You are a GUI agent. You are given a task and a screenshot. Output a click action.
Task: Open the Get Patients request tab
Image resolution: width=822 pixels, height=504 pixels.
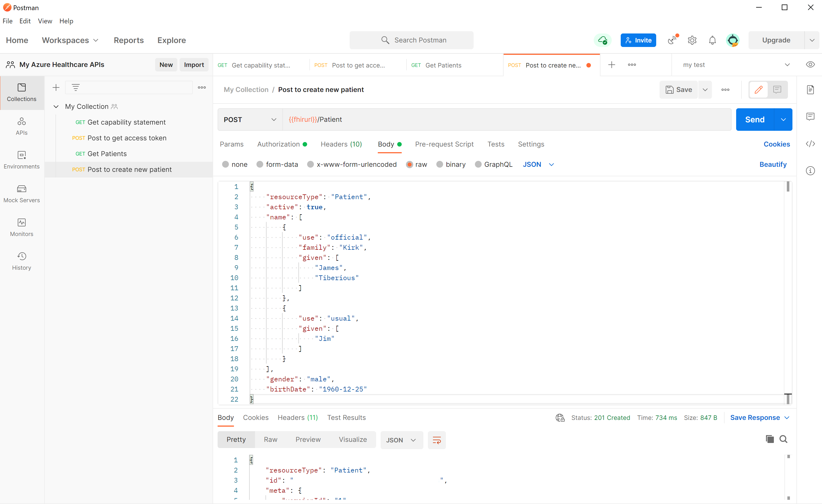click(x=443, y=65)
